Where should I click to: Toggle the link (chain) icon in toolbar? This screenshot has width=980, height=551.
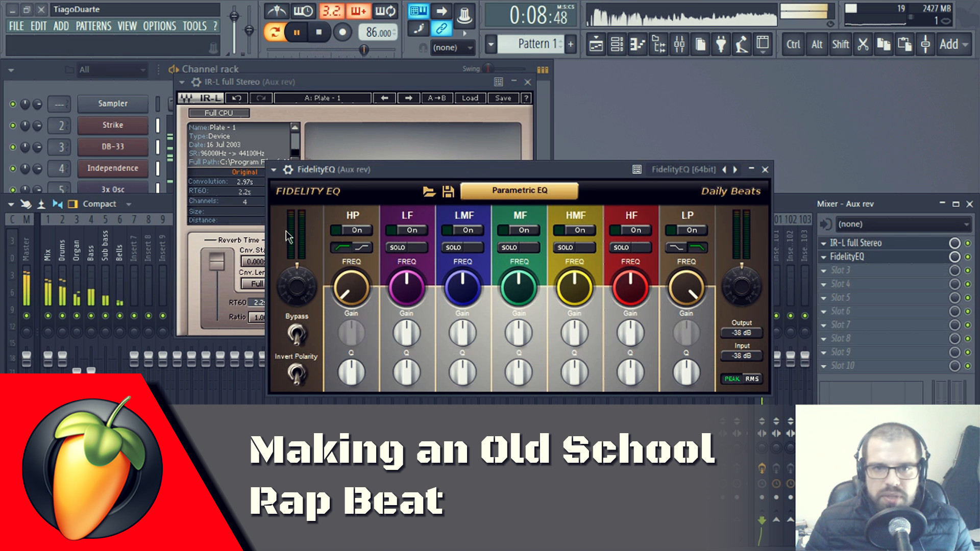click(x=442, y=29)
